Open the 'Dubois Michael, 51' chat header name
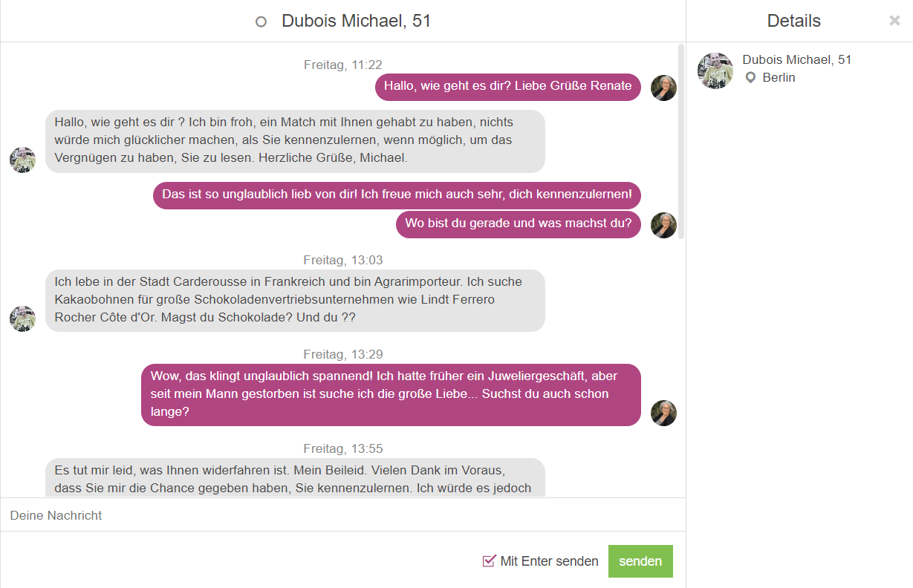 356,21
